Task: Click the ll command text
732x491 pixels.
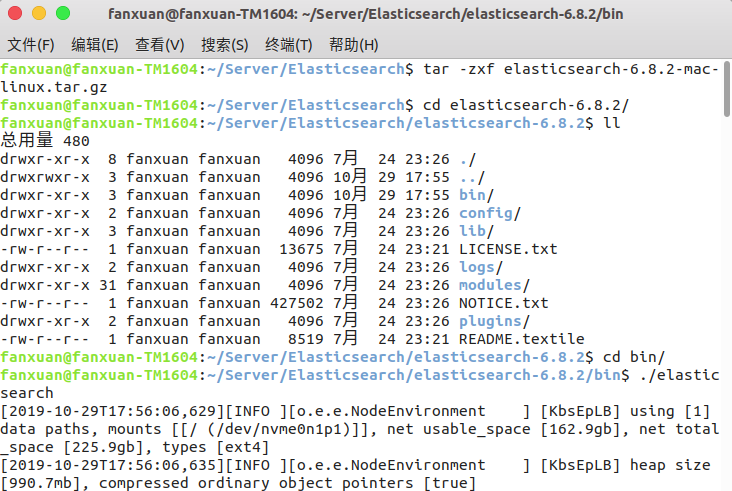Action: pyautogui.click(x=612, y=123)
